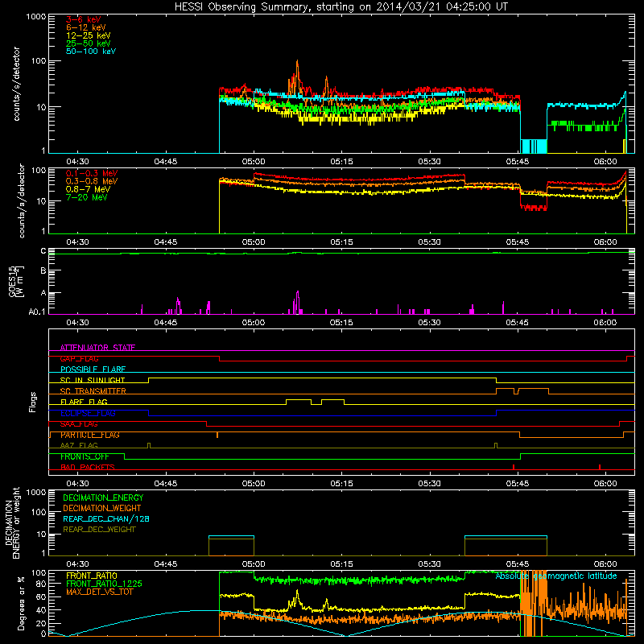Click the 04:30 tick label under decimation plot
The height and width of the screenshot is (644, 644).
pos(77,564)
